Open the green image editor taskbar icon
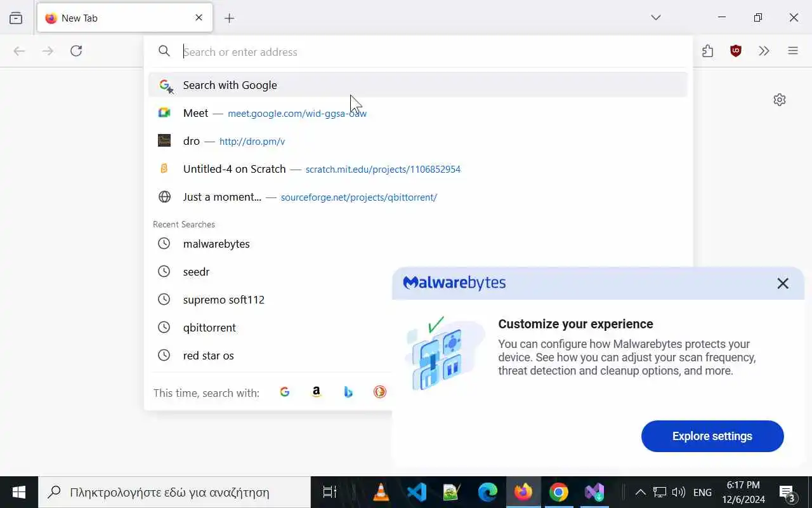Screen dimensions: 812x508 452,492
